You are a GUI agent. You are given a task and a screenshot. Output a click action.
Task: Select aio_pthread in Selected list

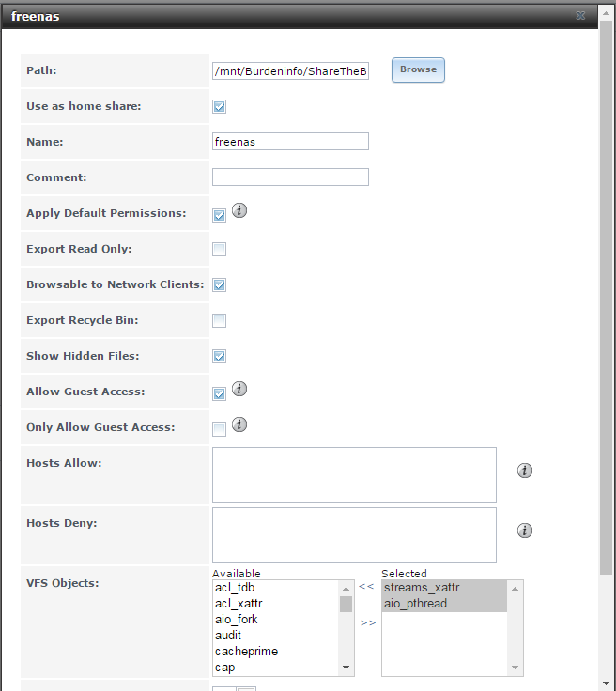pyautogui.click(x=444, y=604)
